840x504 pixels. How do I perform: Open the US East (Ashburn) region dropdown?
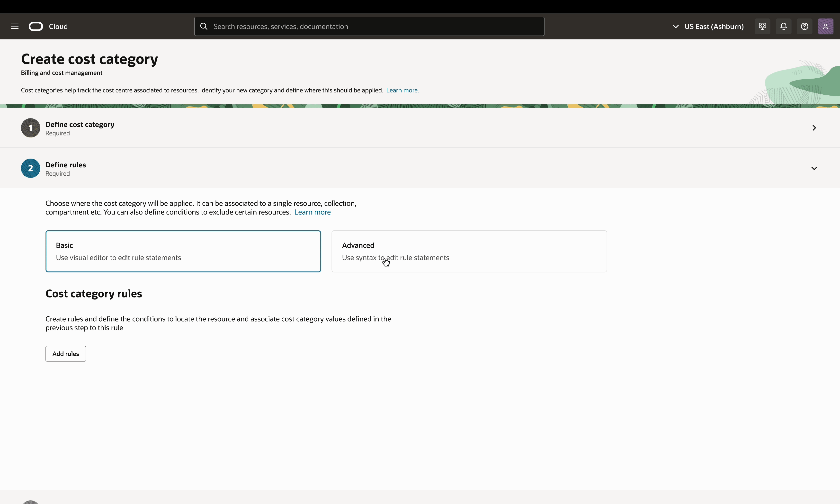pyautogui.click(x=708, y=27)
